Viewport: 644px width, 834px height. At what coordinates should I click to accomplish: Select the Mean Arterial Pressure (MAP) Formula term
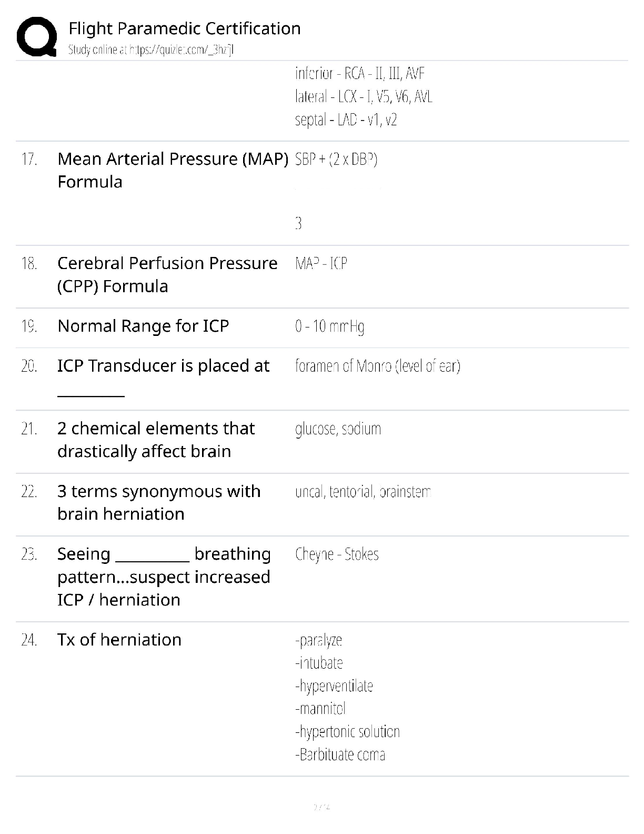[173, 170]
